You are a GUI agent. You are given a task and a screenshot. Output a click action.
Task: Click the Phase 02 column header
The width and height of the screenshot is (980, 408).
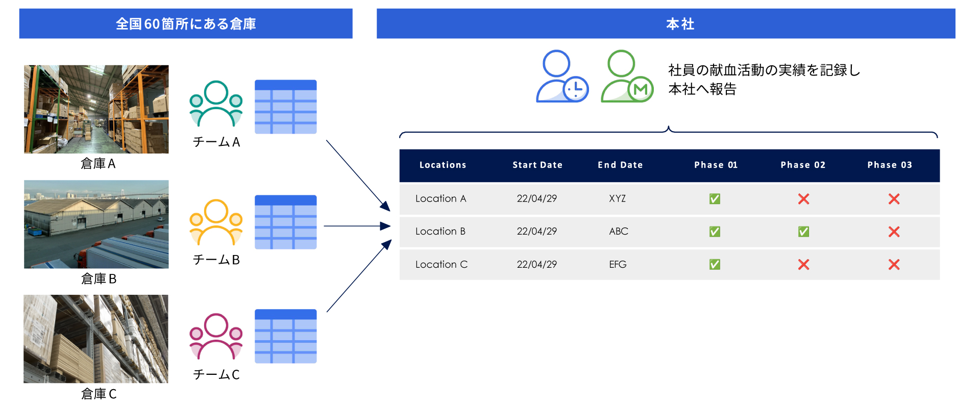click(803, 165)
